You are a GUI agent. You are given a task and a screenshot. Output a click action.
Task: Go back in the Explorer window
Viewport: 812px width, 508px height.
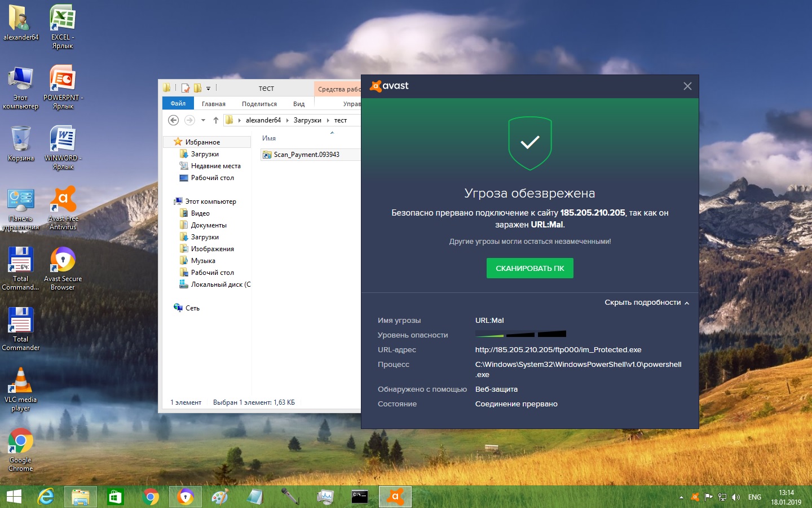tap(174, 120)
